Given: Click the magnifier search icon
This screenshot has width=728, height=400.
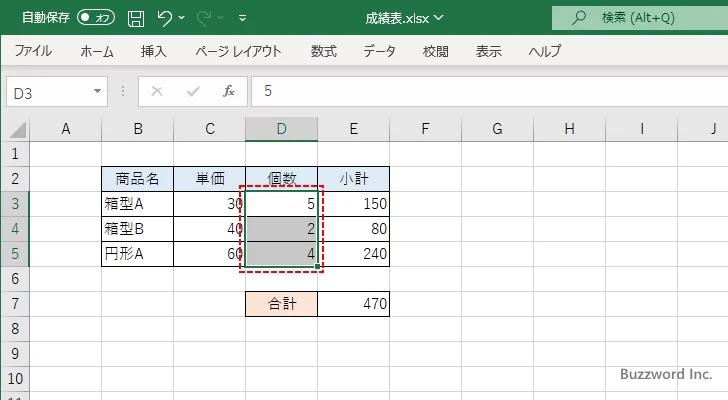Looking at the screenshot, I should (x=578, y=18).
